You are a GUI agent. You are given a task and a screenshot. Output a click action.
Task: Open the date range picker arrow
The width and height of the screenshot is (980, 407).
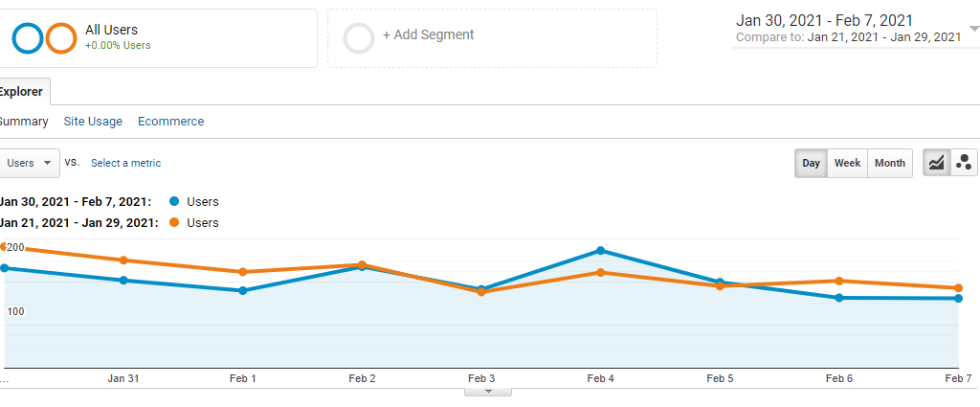(973, 29)
